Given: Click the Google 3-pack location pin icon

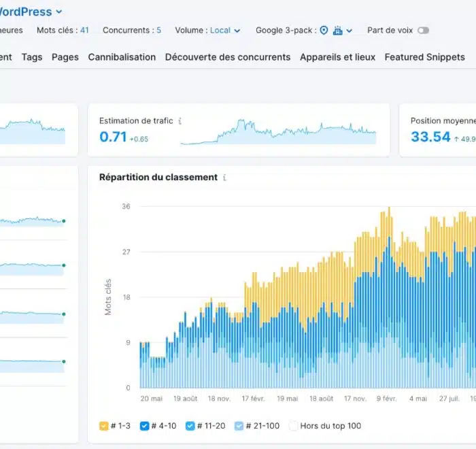Looking at the screenshot, I should tap(324, 31).
